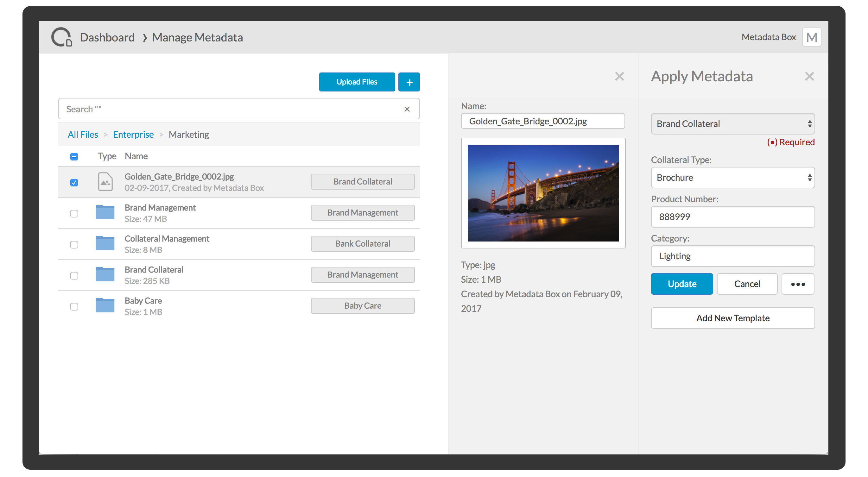868x477 pixels.
Task: Open the M user avatar
Action: click(x=811, y=37)
